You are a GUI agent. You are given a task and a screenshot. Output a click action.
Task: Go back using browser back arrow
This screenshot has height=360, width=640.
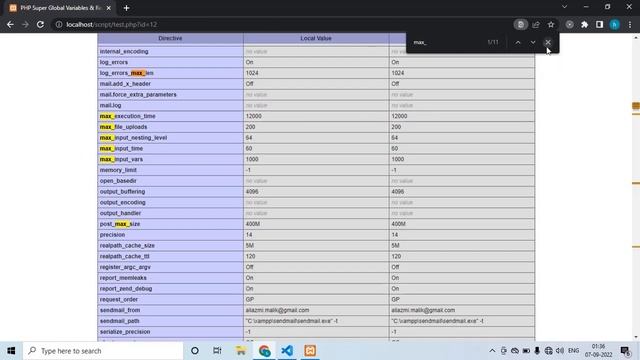coord(10,24)
